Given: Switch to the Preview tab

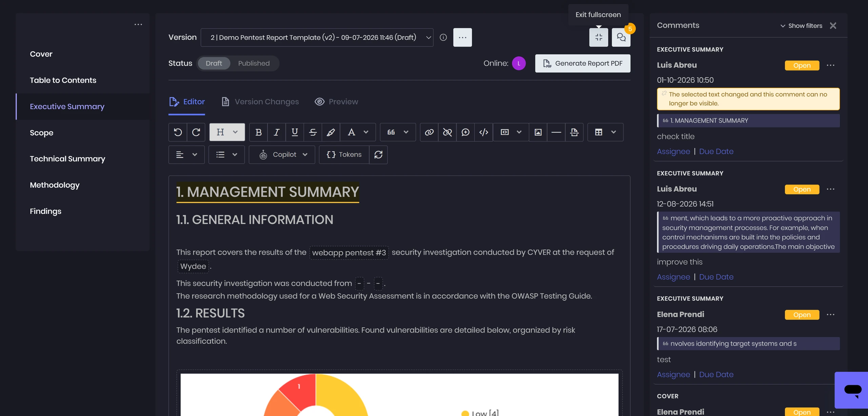Looking at the screenshot, I should pos(336,102).
